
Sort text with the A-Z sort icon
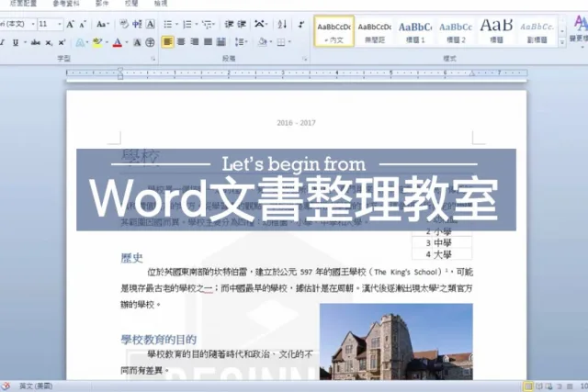(x=282, y=25)
